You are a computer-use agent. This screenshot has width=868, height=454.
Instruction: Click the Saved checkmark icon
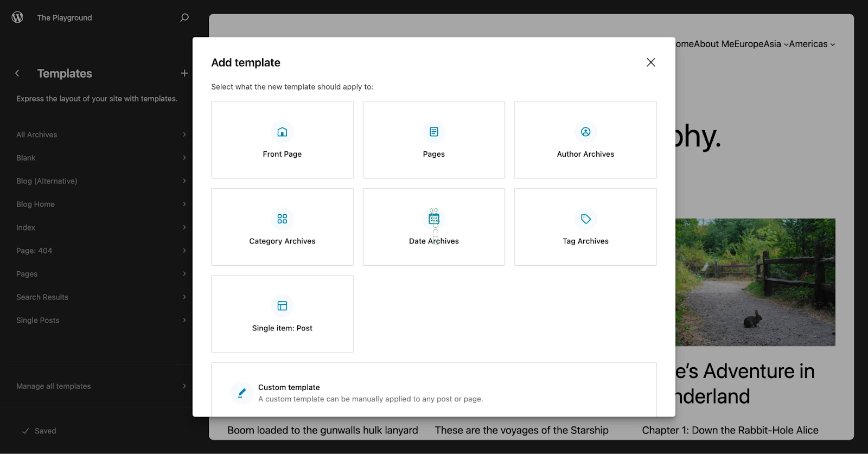point(25,431)
